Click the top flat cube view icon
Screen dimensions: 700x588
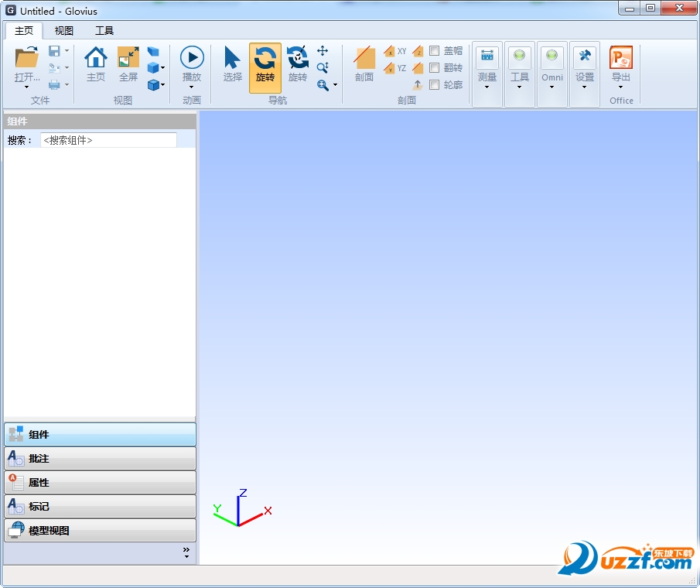(153, 51)
